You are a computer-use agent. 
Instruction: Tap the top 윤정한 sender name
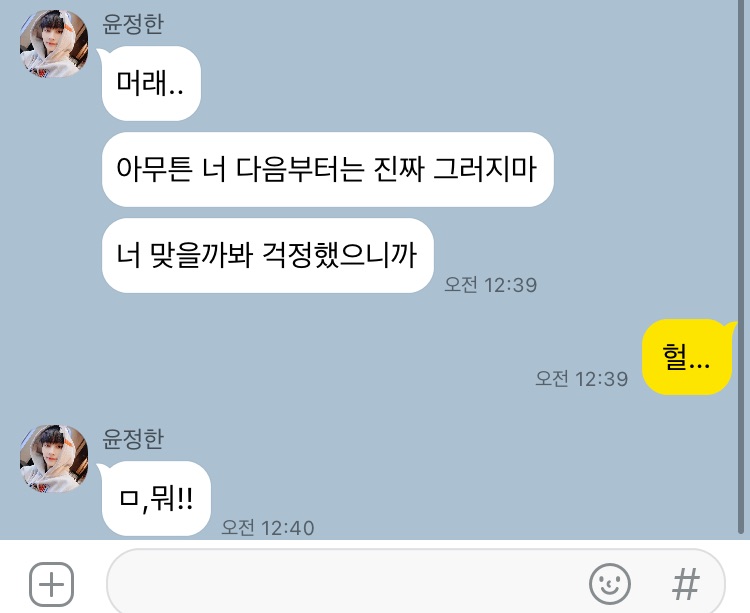133,24
